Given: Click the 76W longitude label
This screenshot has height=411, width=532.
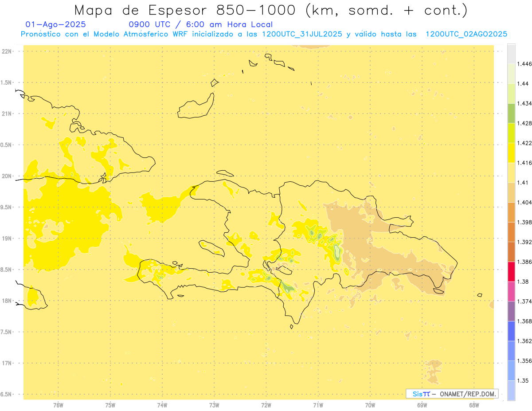Looking at the screenshot, I should (58, 405).
